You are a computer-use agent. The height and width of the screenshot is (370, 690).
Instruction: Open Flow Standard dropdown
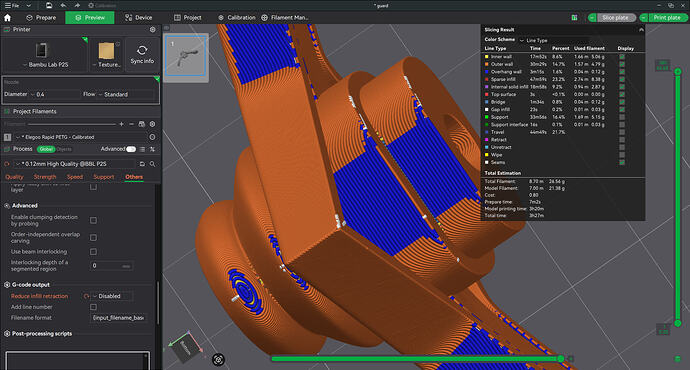point(127,94)
